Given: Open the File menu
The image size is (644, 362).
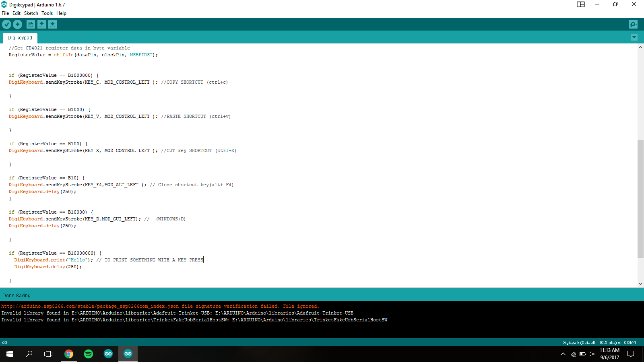Looking at the screenshot, I should [5, 13].
